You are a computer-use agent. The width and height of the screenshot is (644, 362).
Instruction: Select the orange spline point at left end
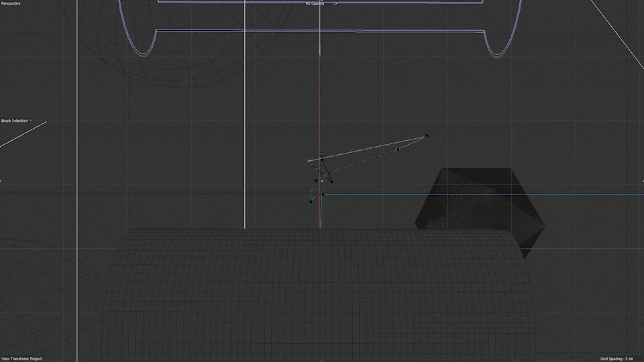(309, 161)
